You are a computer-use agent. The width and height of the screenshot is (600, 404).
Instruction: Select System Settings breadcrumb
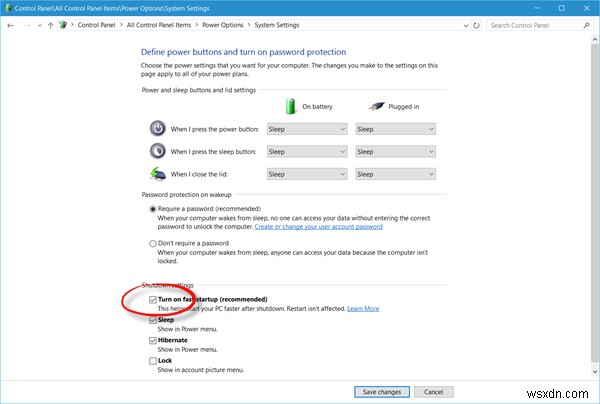277,25
